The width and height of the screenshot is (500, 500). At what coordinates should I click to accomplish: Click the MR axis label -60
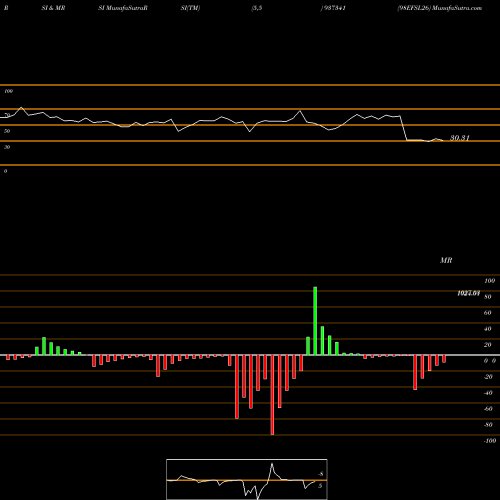(488, 409)
